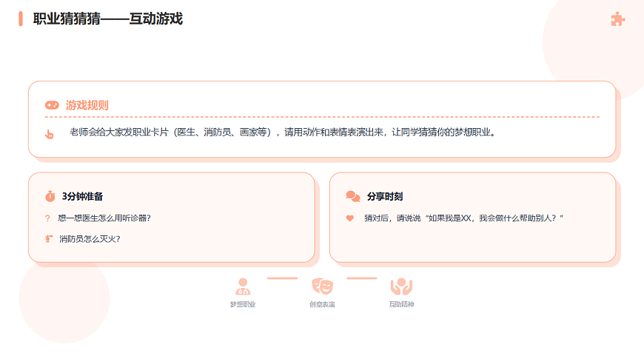644x362 pixels.
Task: Click the chat bubbles icon beside 分享时刻
Action: pos(353,196)
